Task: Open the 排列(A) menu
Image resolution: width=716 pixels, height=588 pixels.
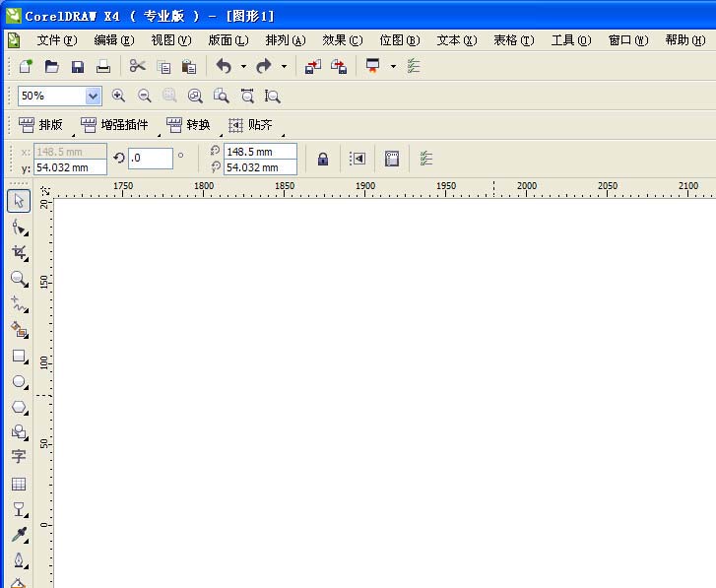Action: [x=286, y=40]
